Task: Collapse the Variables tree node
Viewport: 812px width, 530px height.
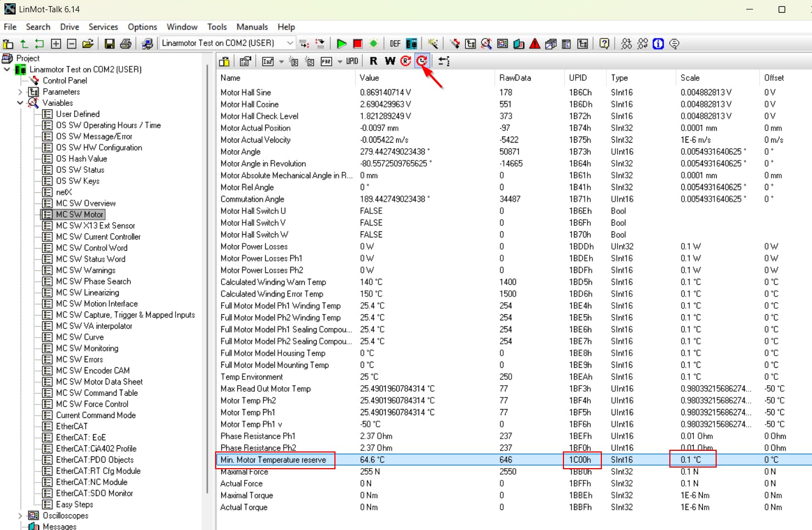Action: pyautogui.click(x=21, y=103)
